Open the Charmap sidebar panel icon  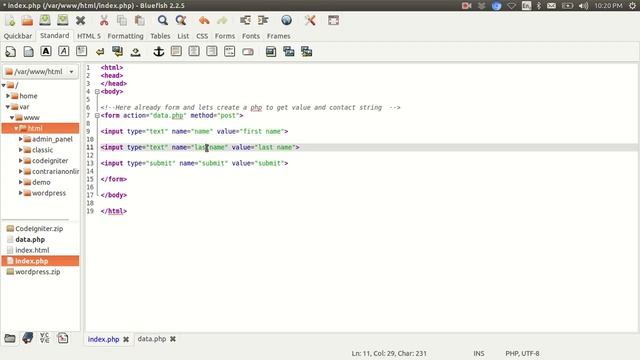tap(44, 338)
